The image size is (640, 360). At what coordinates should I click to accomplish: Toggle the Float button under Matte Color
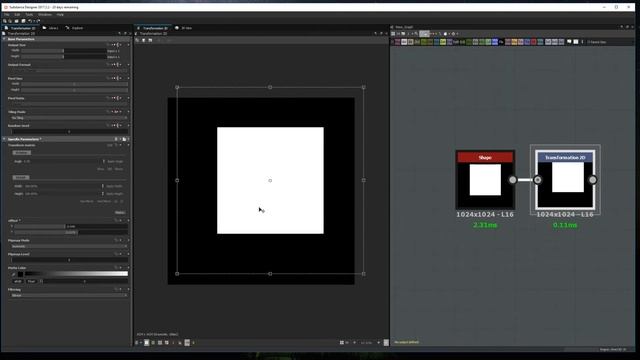[x=31, y=281]
